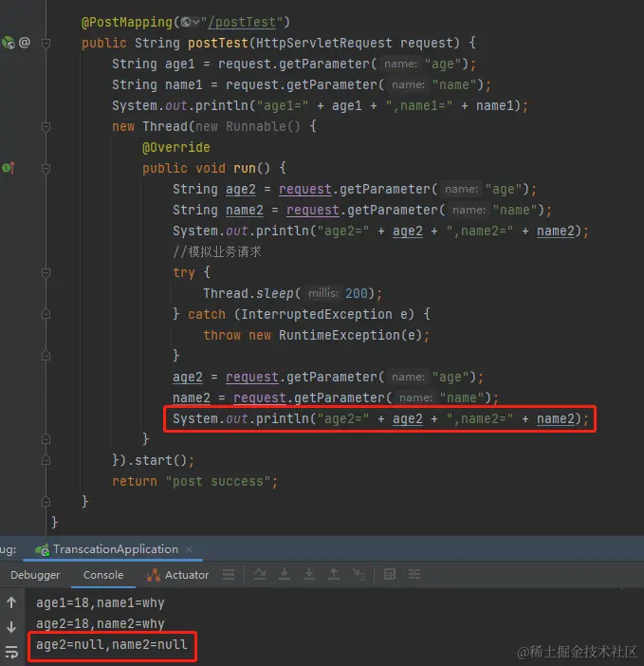The height and width of the screenshot is (666, 644).
Task: Open the /postTest mapping link
Action: click(x=242, y=22)
